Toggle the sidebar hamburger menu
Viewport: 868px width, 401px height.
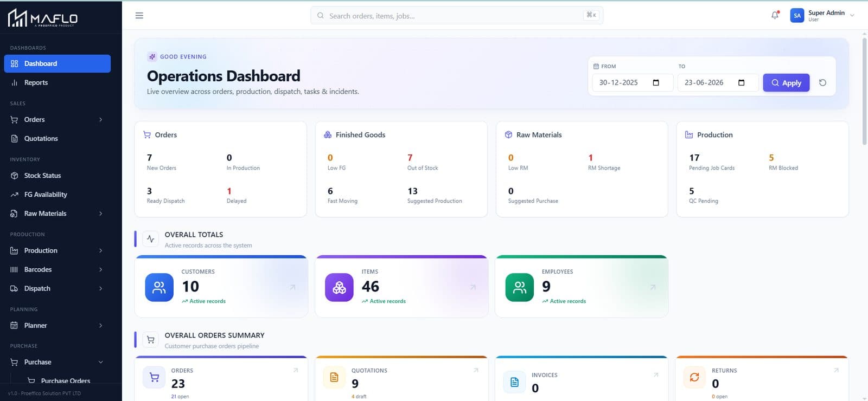(139, 16)
